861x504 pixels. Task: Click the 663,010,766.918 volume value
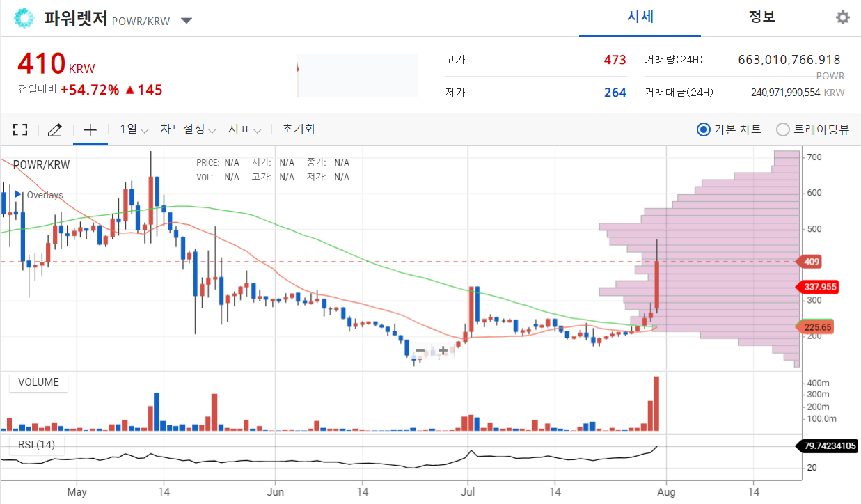click(789, 60)
